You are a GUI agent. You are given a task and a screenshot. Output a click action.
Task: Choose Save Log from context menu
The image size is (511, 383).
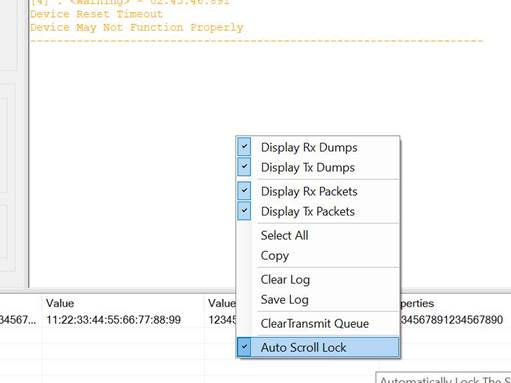point(318,299)
